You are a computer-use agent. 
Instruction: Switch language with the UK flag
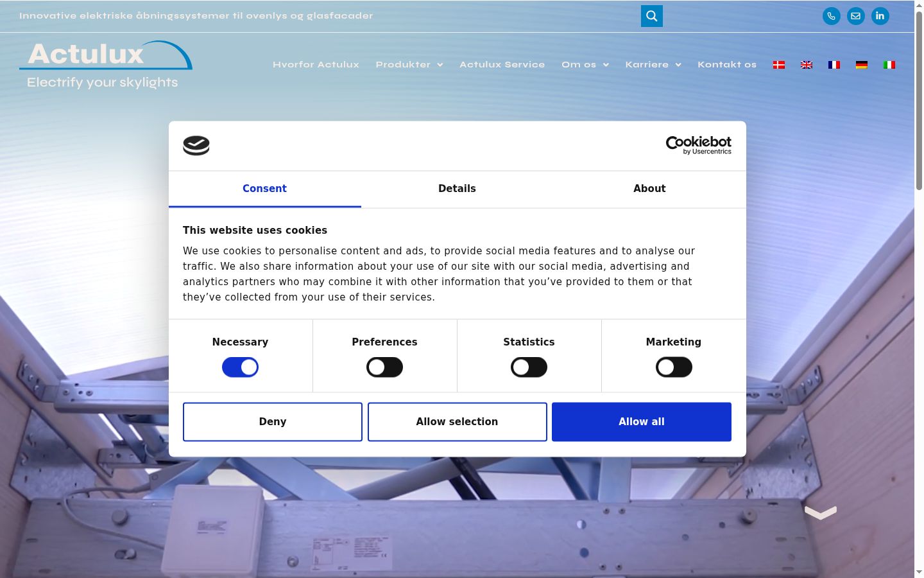(807, 65)
